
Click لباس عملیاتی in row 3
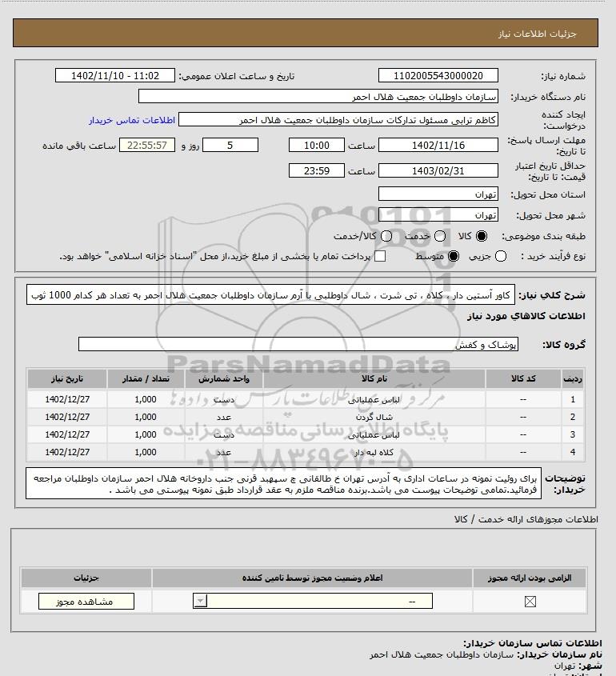click(x=374, y=434)
